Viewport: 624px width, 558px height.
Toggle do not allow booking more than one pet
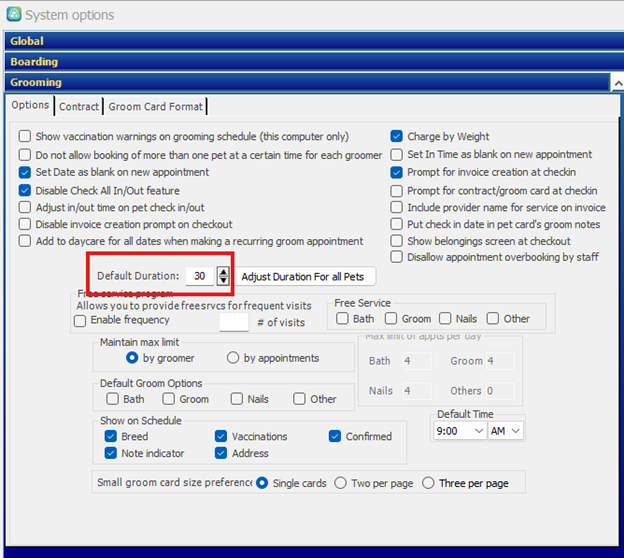pyautogui.click(x=25, y=154)
